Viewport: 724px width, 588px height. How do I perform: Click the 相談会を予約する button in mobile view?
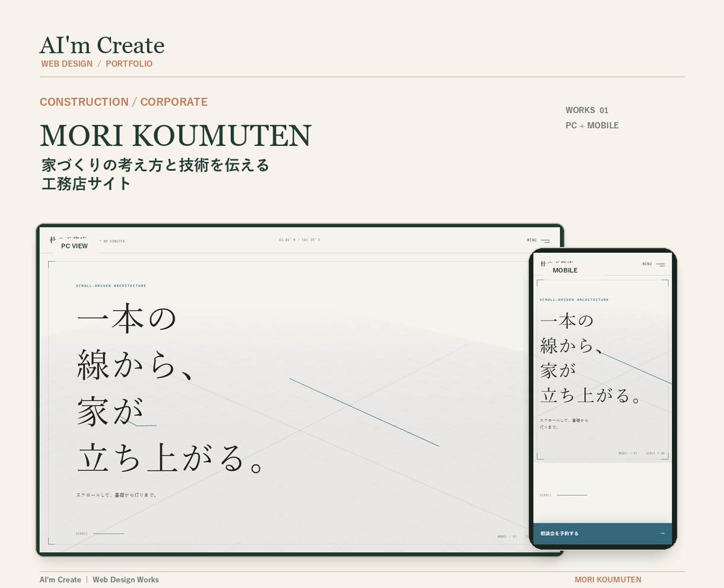pyautogui.click(x=602, y=533)
